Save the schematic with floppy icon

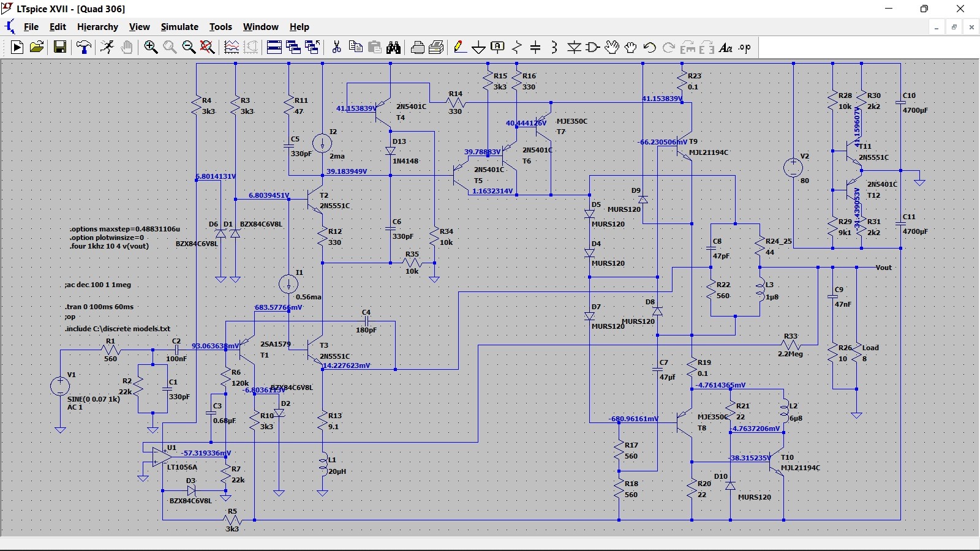click(60, 47)
